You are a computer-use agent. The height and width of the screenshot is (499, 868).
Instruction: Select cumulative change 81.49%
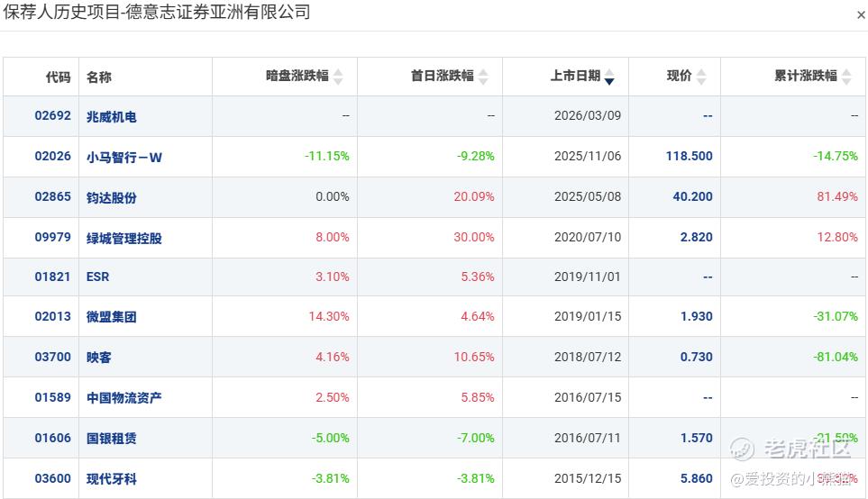click(x=837, y=196)
